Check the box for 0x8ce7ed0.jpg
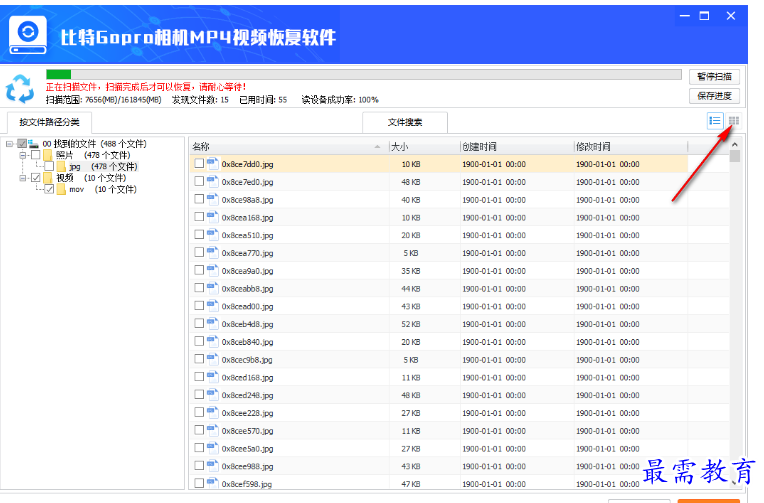This screenshot has width=764, height=503. 199,181
